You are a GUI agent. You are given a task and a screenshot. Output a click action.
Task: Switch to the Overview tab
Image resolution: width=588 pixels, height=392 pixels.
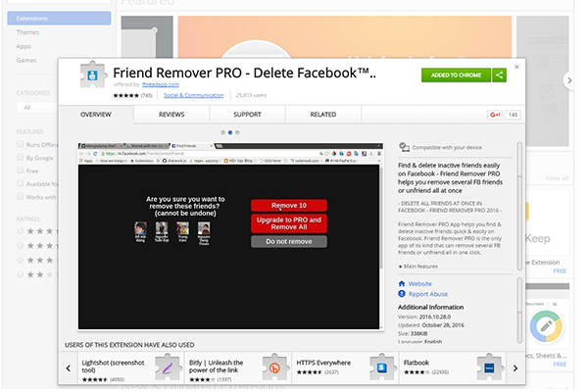pos(96,115)
